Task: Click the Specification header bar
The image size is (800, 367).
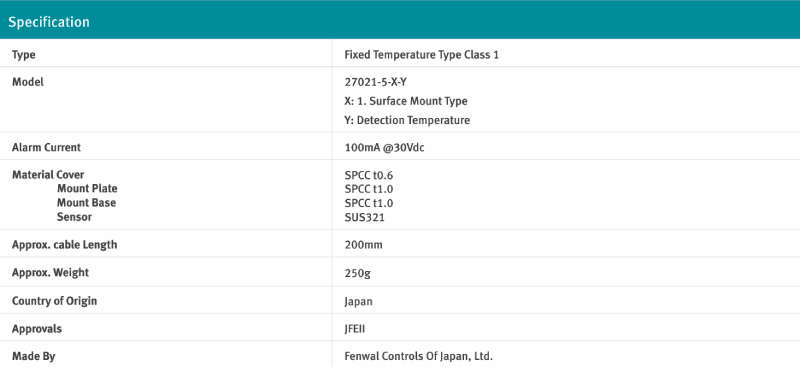Action: 400,19
